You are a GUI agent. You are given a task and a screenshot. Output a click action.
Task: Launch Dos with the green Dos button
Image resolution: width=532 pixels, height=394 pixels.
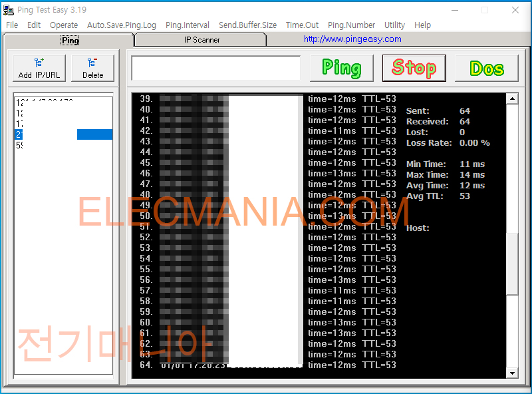click(x=486, y=68)
